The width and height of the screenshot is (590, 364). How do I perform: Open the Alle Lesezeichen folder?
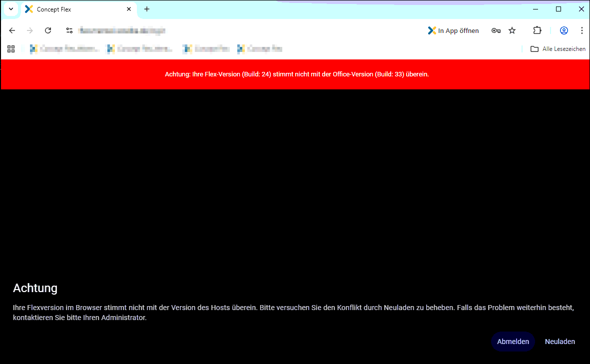point(558,49)
